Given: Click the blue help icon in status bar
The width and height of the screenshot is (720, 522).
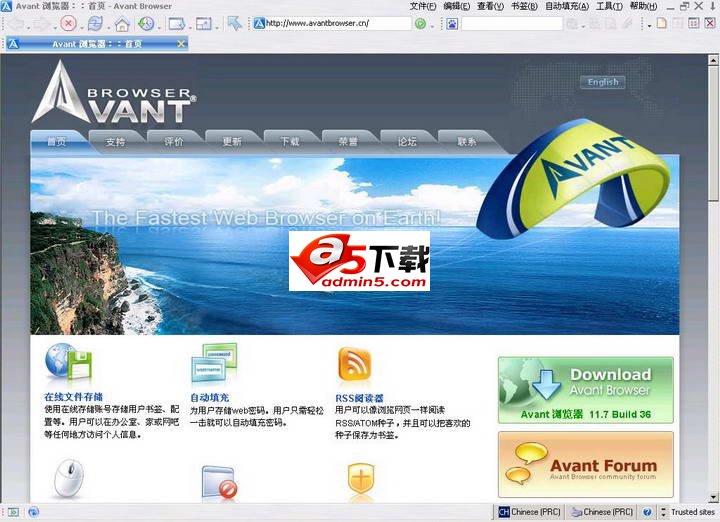Looking at the screenshot, I should 647,512.
